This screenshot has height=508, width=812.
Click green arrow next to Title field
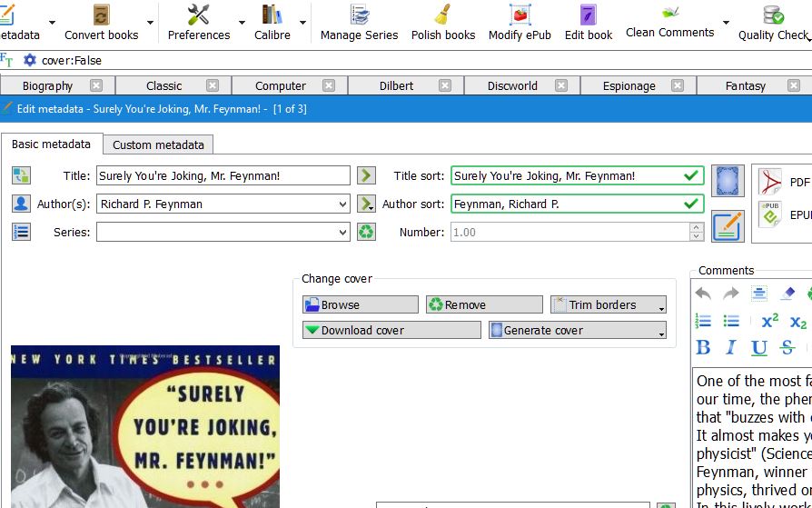click(x=366, y=175)
